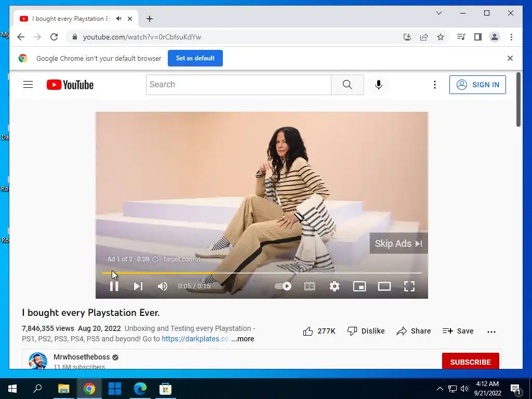Search with your voice microphone
532x399 pixels.
pyautogui.click(x=379, y=85)
